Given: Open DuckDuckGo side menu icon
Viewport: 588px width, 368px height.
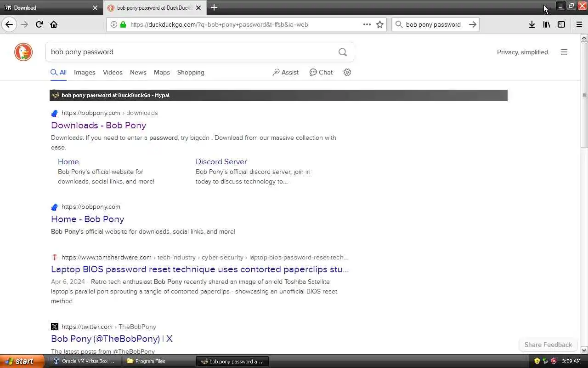Looking at the screenshot, I should (x=564, y=52).
